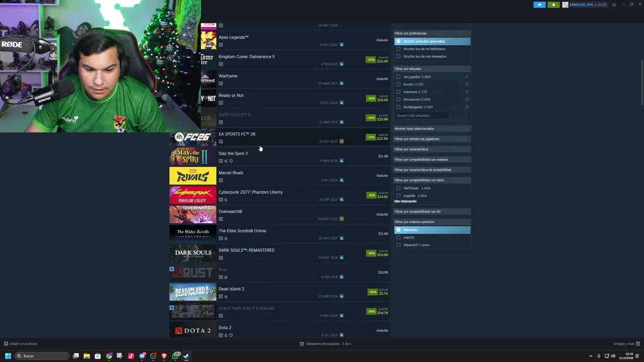Open TikTok from the taskbar
This screenshot has height=362, width=644.
point(131,356)
